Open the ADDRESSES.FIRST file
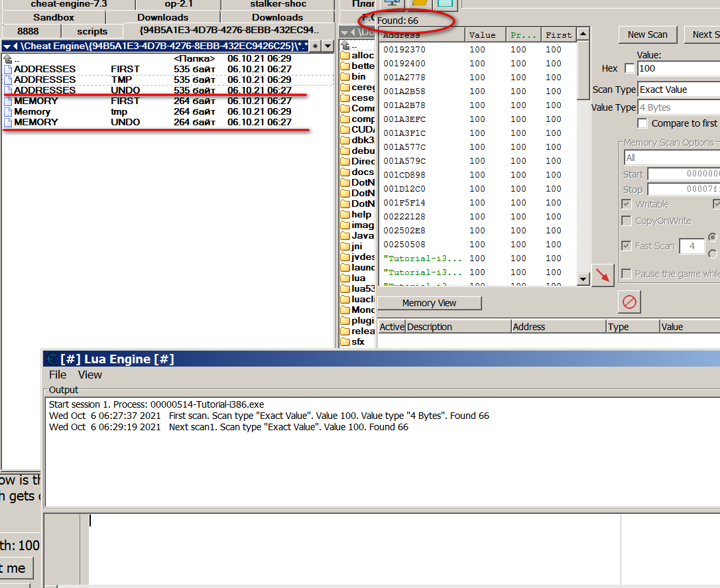This screenshot has width=720, height=588. point(44,69)
